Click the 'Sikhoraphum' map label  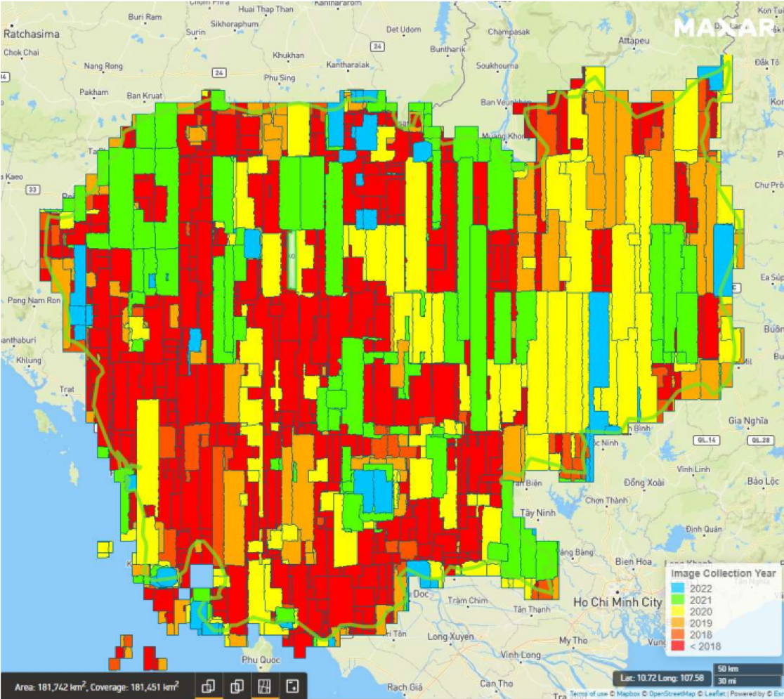click(235, 23)
